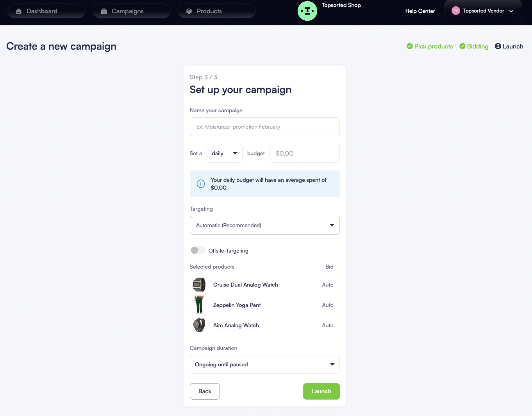
Task: Open the Help Center link
Action: pos(420,11)
